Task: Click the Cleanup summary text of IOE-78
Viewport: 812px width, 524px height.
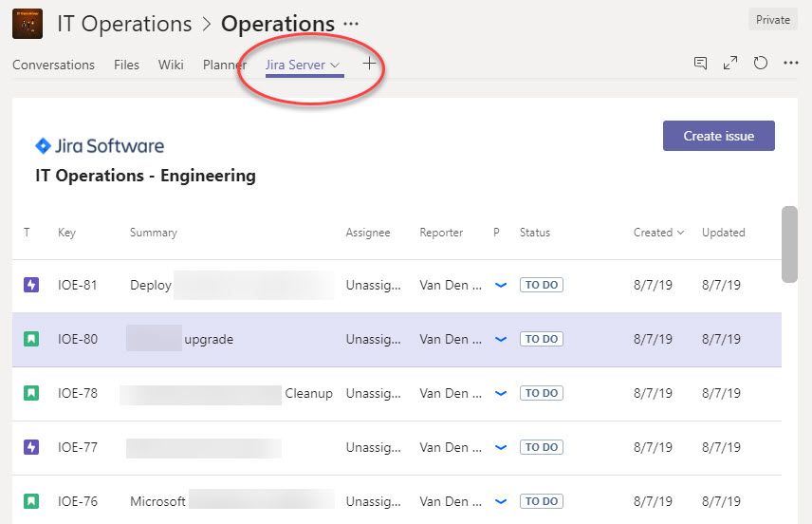Action: pos(308,393)
